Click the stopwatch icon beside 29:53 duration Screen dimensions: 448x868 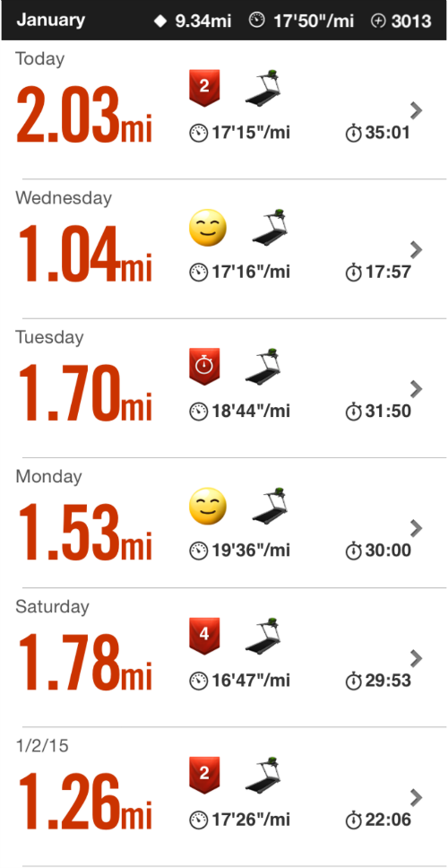tap(353, 681)
